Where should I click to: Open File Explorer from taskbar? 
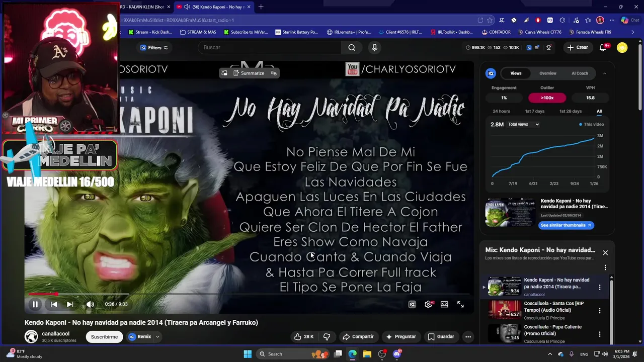tap(367, 354)
